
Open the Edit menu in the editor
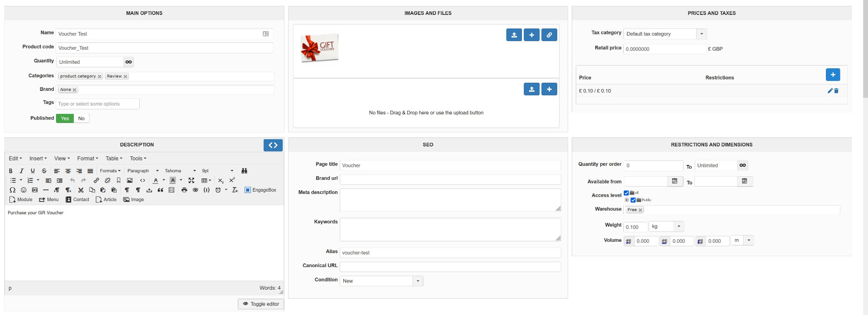pos(15,159)
